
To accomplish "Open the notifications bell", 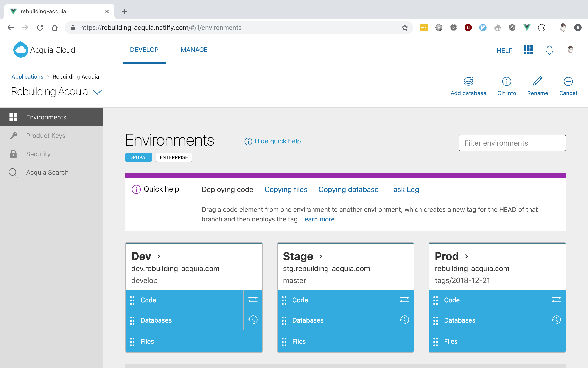I will pos(549,50).
